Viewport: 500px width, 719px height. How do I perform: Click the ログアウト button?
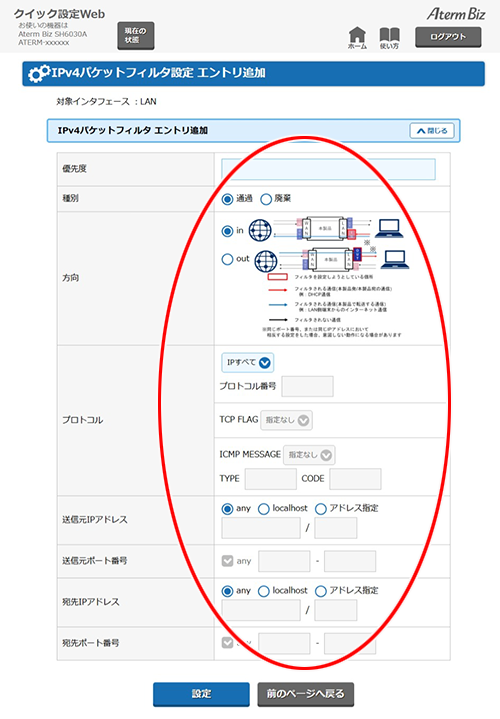click(448, 37)
